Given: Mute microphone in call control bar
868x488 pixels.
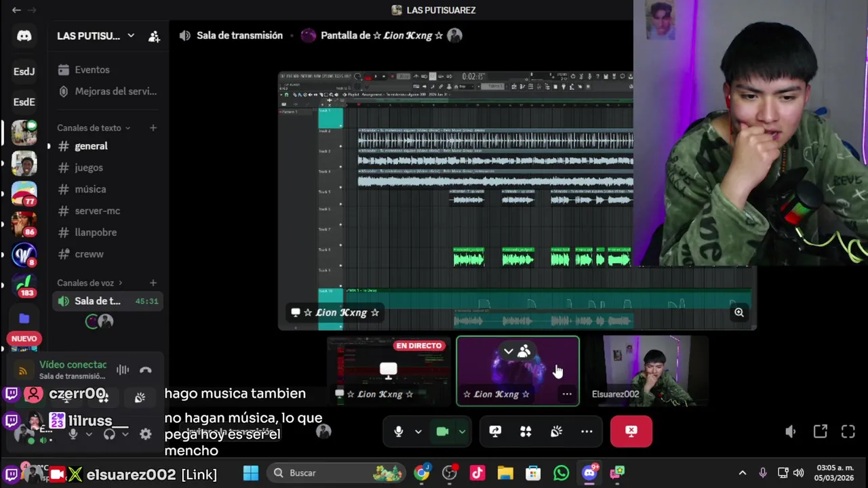Looking at the screenshot, I should pos(399,431).
